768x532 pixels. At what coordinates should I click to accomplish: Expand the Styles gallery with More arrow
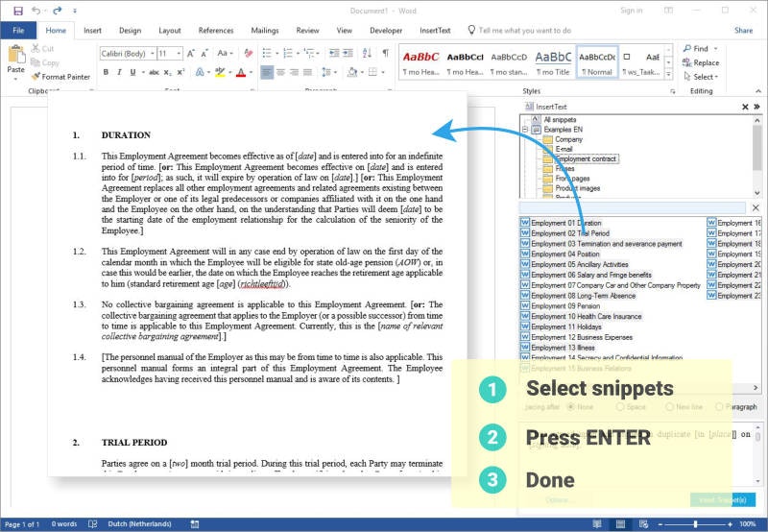tap(668, 76)
